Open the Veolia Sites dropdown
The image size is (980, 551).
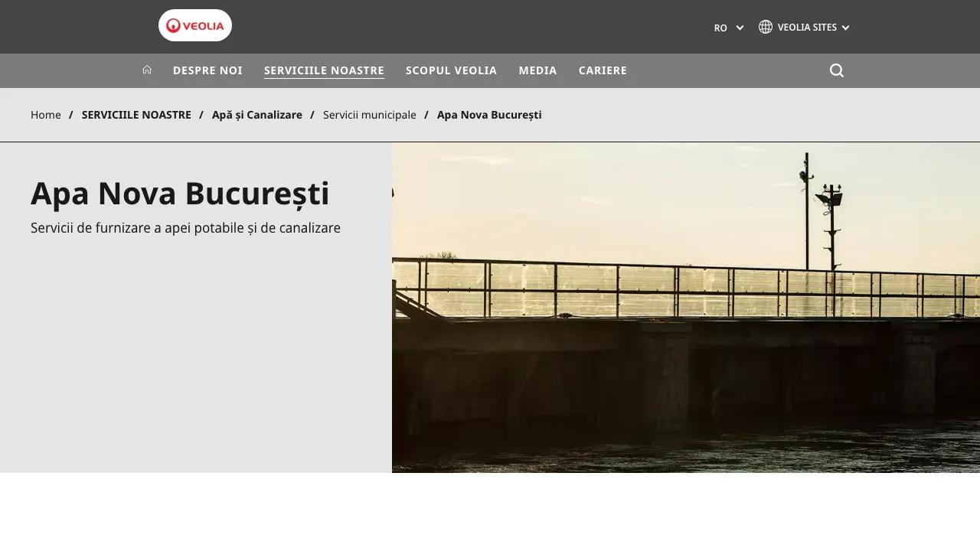804,27
